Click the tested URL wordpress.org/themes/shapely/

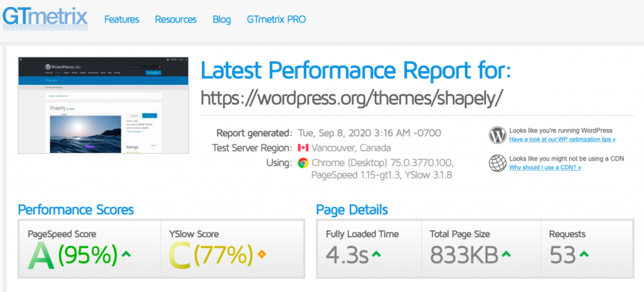coord(352,98)
